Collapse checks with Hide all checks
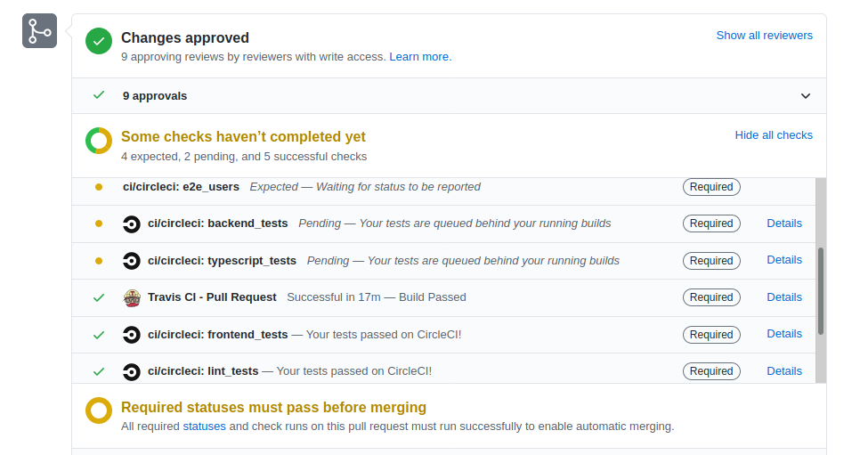Screen dimensions: 868x455 point(774,135)
